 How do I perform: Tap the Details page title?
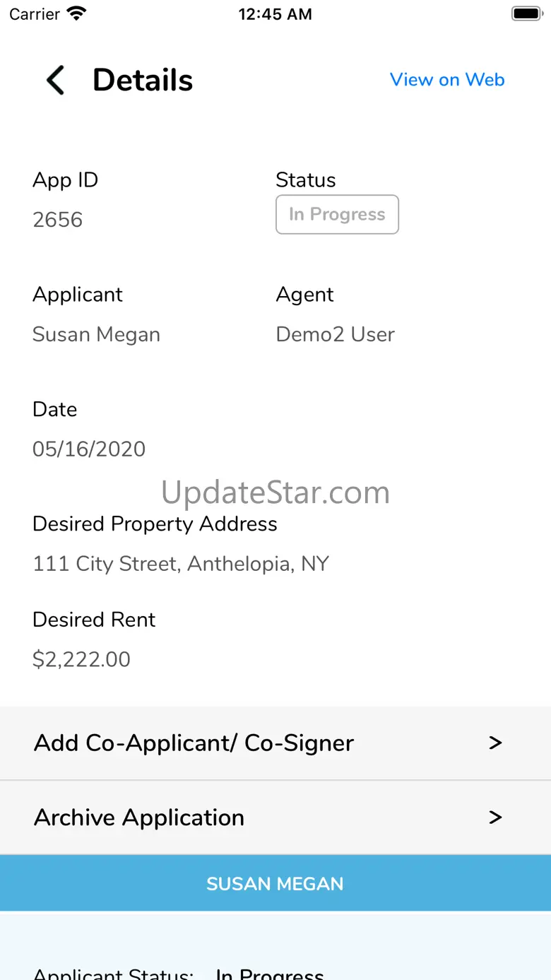coord(143,80)
